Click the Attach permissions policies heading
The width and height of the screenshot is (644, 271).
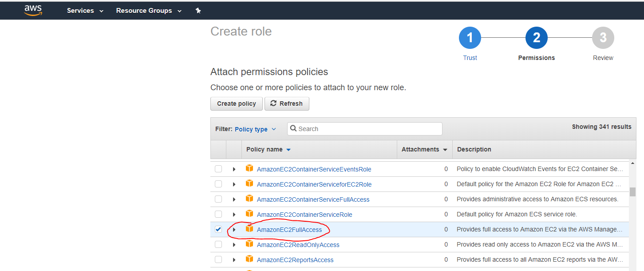coord(269,72)
